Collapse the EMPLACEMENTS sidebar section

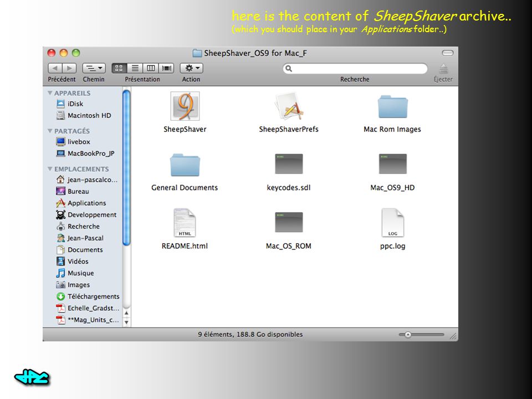(x=50, y=169)
